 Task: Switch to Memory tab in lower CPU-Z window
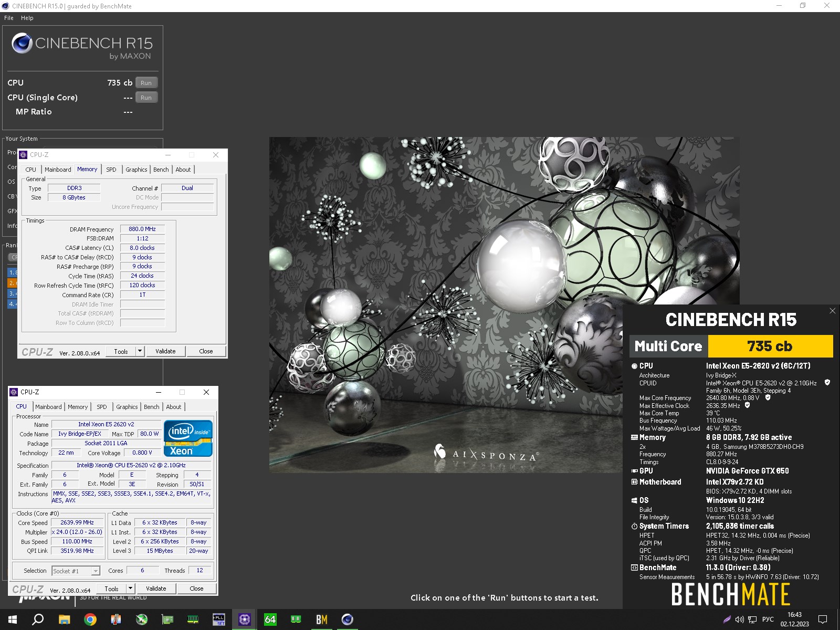[78, 407]
